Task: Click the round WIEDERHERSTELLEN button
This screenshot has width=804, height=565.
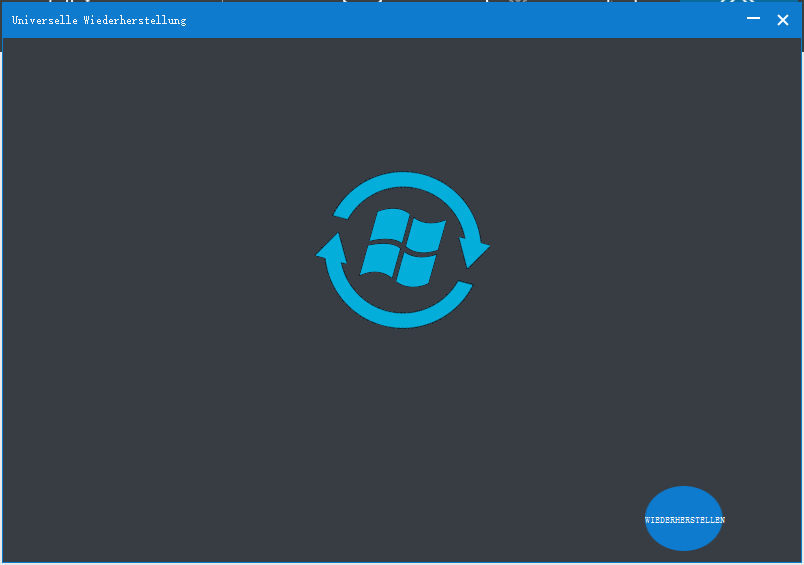Action: coord(684,518)
